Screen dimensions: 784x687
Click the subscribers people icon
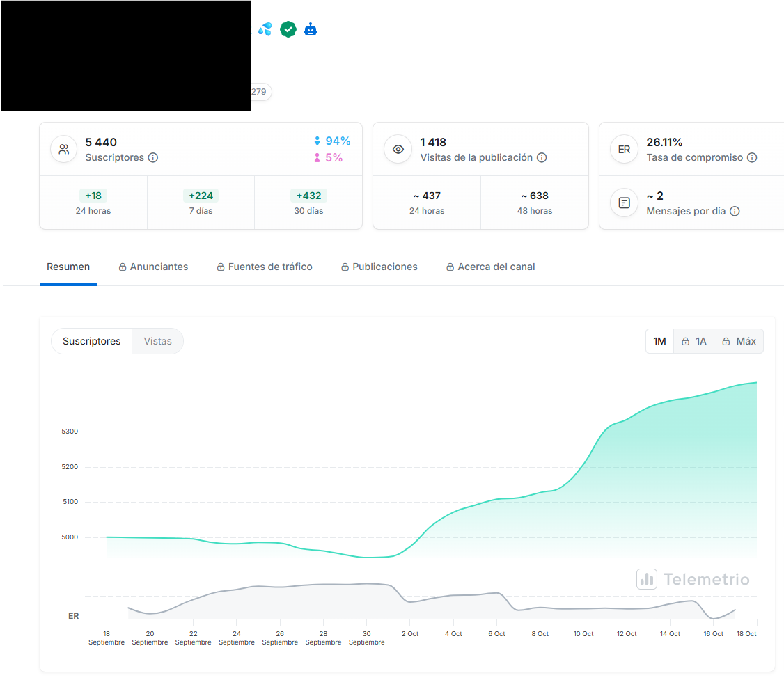(x=64, y=150)
